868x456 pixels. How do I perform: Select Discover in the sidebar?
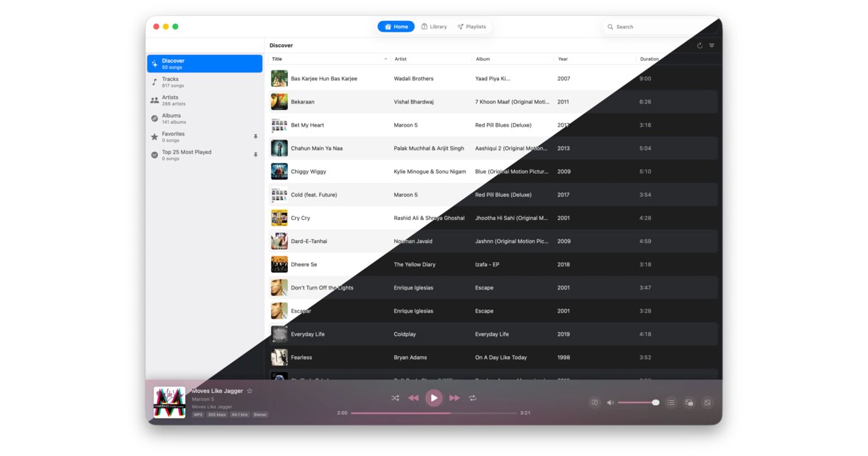pos(205,64)
